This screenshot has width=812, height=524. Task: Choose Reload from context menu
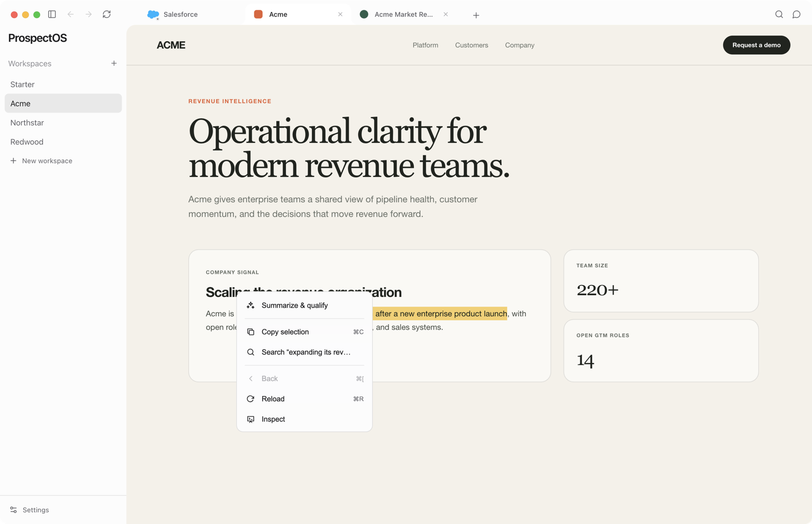[304, 399]
